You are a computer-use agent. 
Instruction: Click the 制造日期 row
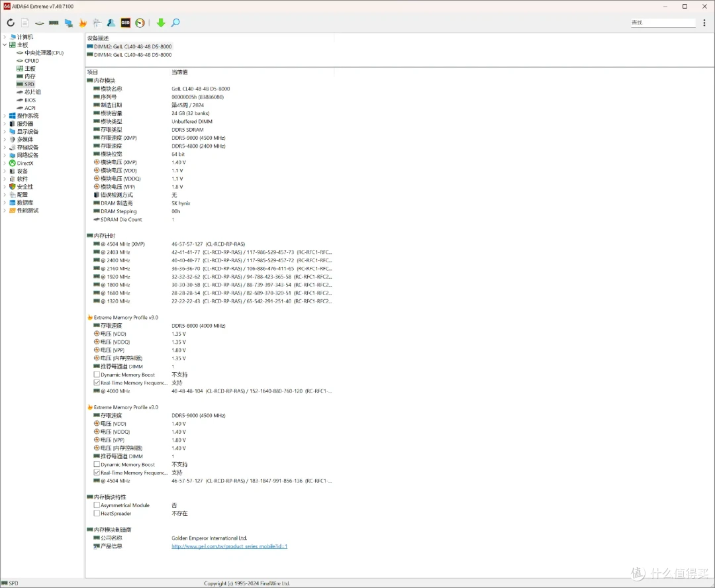pos(210,105)
